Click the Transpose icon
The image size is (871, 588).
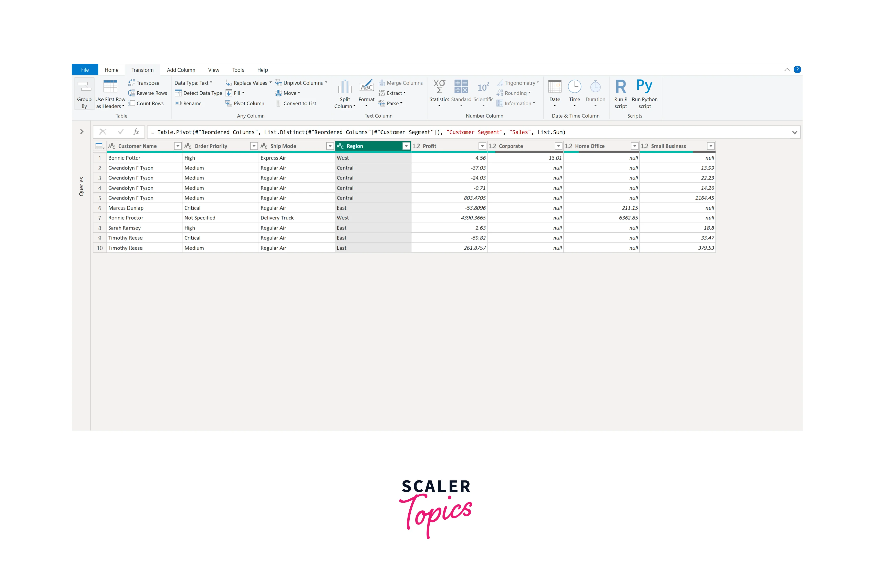point(132,83)
